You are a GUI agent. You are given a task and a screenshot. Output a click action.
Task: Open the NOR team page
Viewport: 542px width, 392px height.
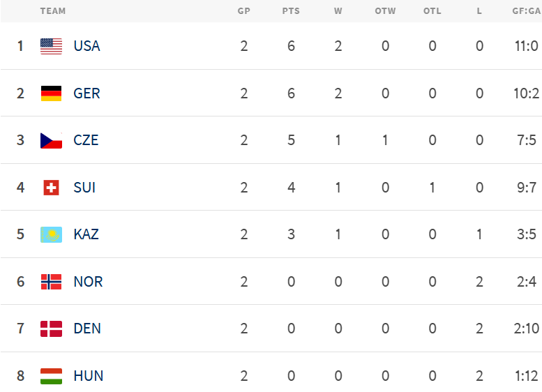point(88,282)
